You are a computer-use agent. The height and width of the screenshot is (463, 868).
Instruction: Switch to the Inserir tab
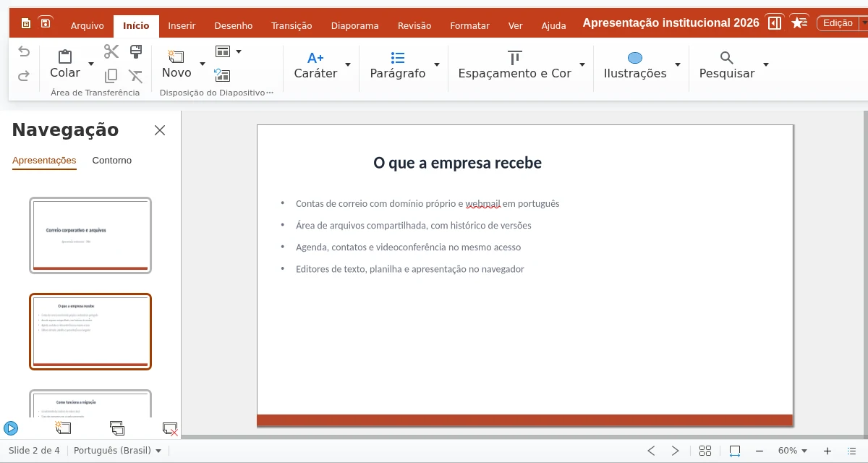coord(182,25)
